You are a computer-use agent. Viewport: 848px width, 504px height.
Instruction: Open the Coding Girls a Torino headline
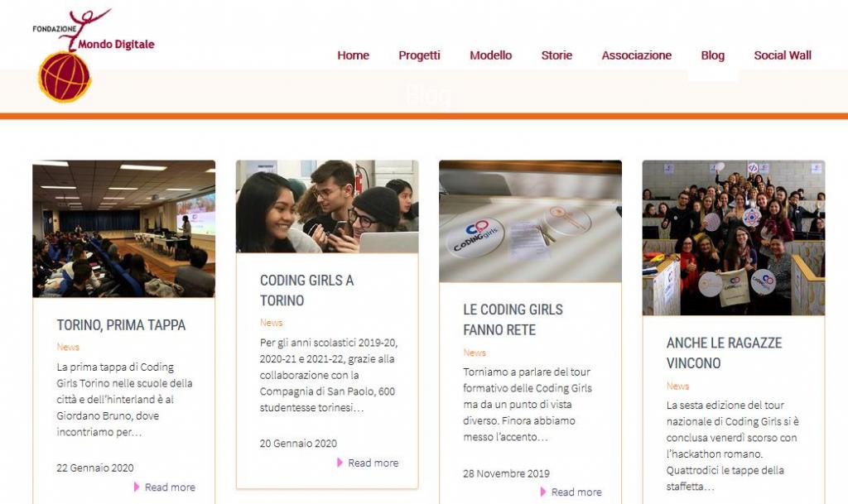click(x=306, y=290)
